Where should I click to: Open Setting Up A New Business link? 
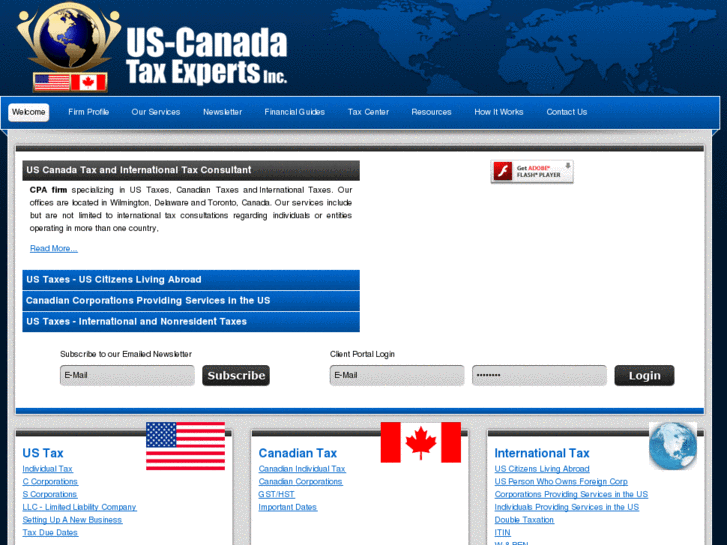pyautogui.click(x=72, y=520)
